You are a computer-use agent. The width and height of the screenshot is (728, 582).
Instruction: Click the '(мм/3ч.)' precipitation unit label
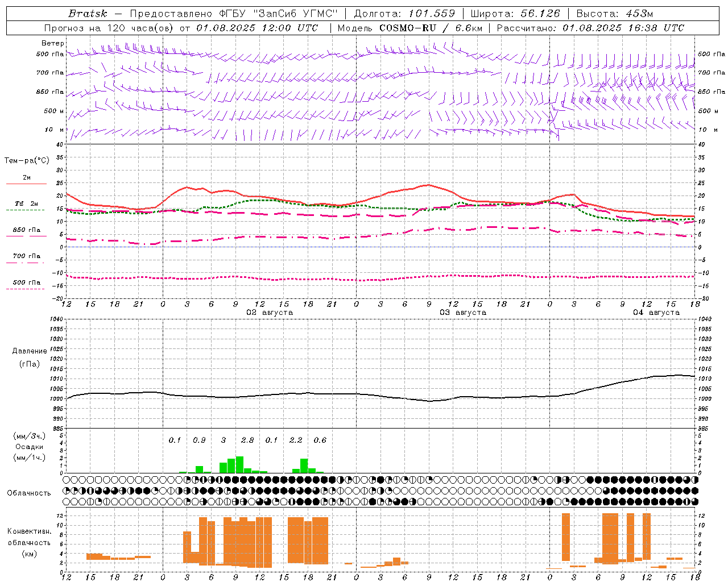[x=29, y=436]
